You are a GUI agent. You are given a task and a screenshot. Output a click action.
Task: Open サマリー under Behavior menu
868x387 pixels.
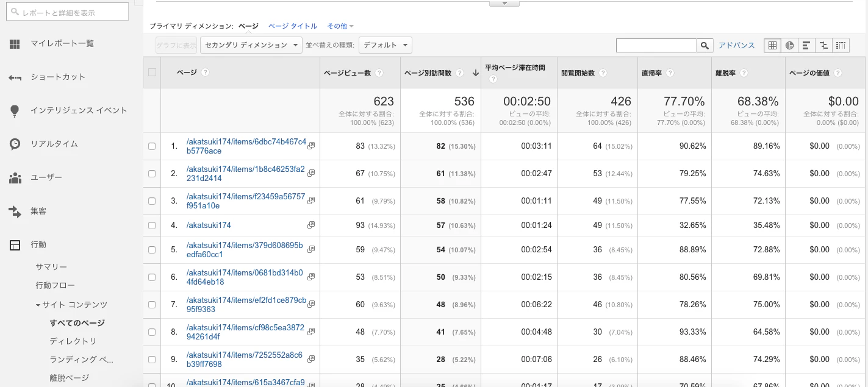[51, 267]
